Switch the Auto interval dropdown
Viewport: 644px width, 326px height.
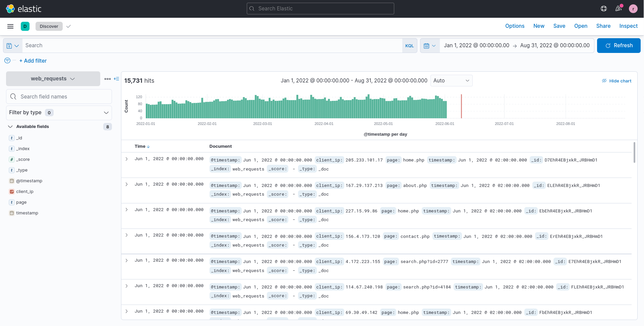(451, 80)
